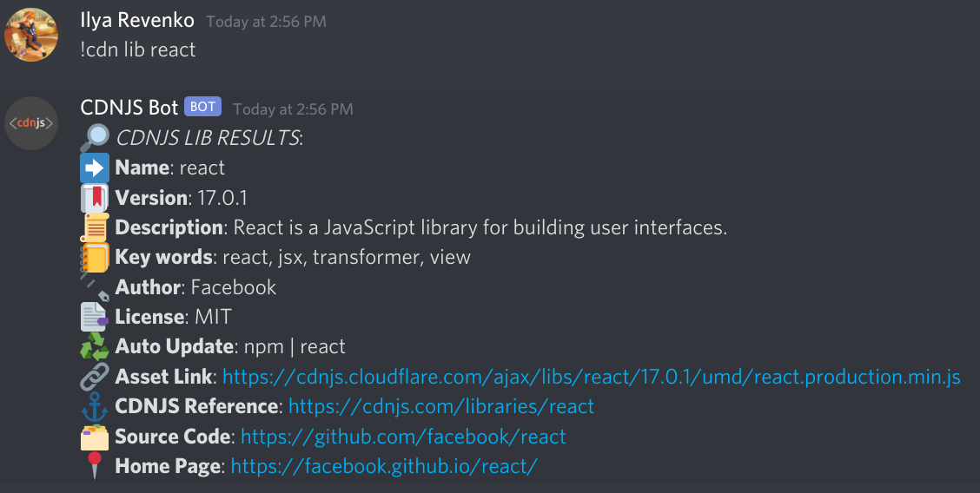Screen dimensions: 980x493
Task: Click the bookmark emoji beside Version
Action: point(95,198)
